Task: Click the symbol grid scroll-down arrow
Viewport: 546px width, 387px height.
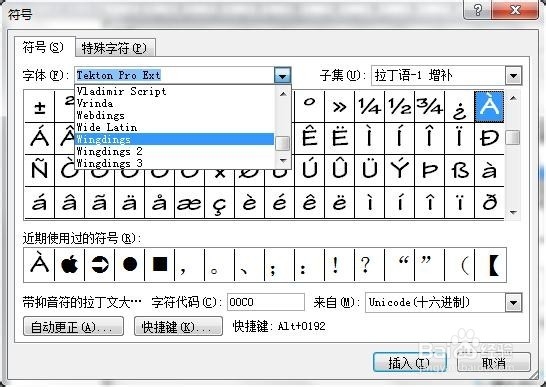Action: coord(513,212)
